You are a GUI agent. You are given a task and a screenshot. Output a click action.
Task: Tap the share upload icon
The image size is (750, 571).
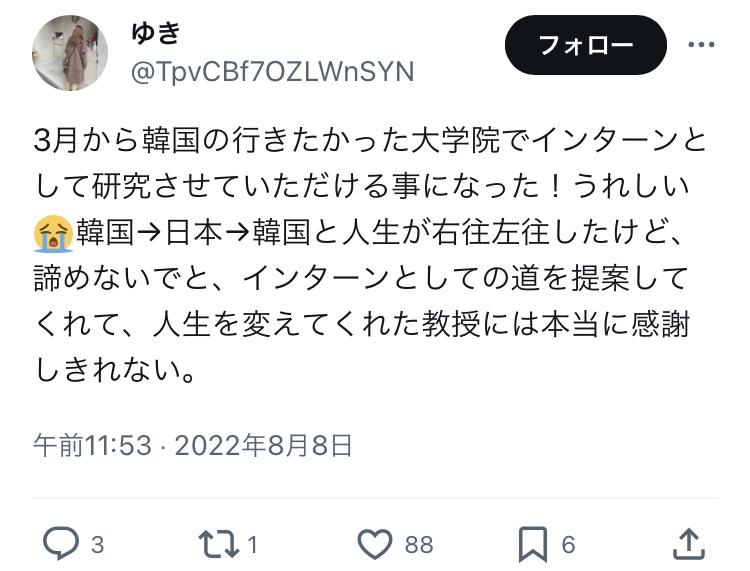pos(688,544)
